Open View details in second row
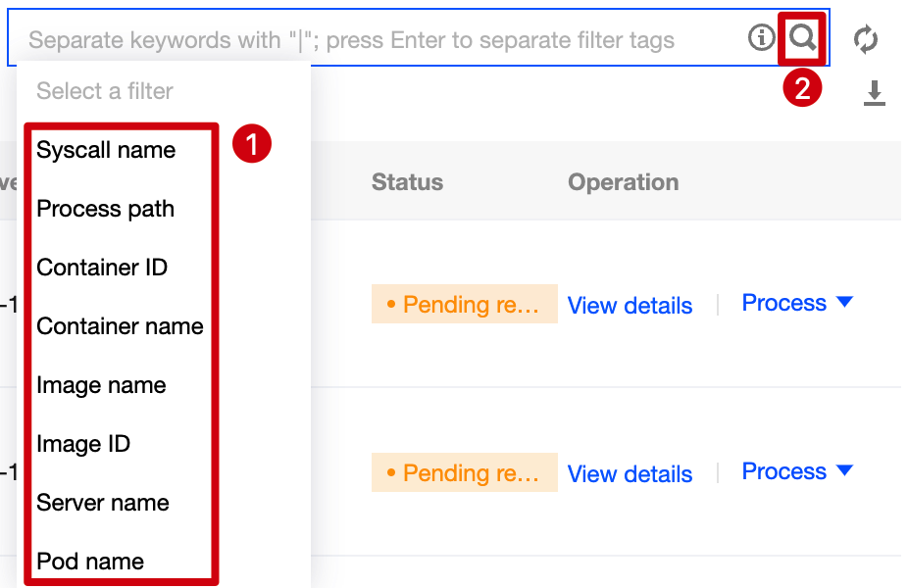This screenshot has height=588, width=908. (x=630, y=474)
